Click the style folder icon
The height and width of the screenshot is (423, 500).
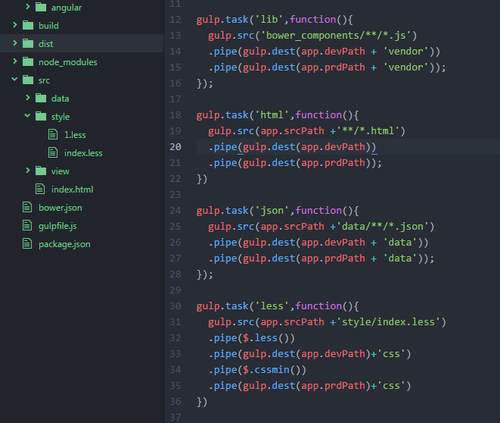41,116
